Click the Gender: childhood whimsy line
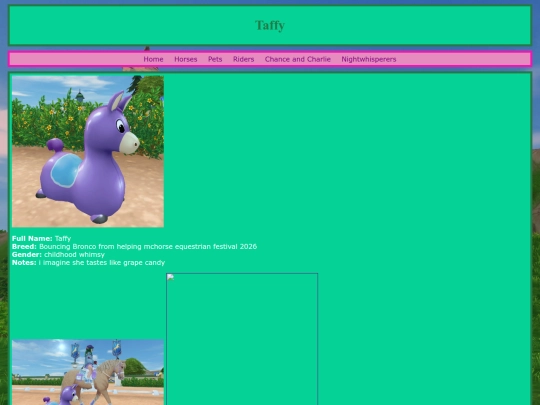 point(58,255)
